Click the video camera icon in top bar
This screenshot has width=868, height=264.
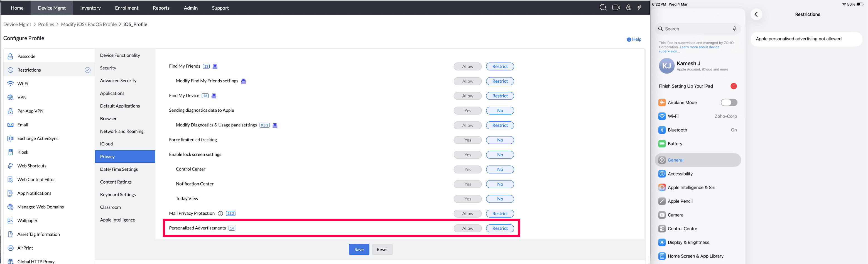coord(616,8)
